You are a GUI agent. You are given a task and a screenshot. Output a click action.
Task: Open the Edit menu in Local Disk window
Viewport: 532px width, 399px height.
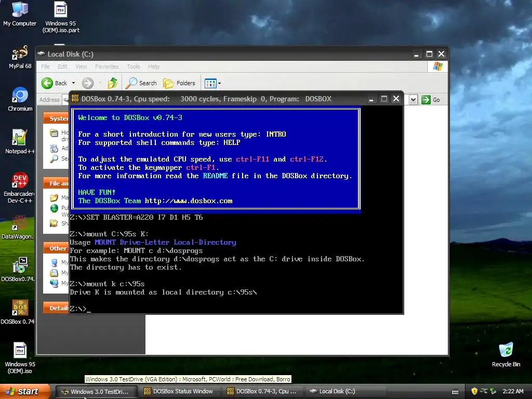coord(62,66)
